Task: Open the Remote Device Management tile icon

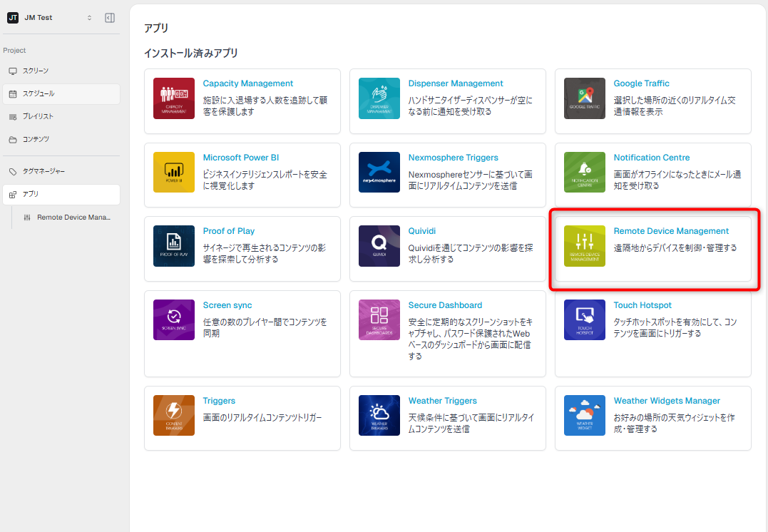Action: pyautogui.click(x=584, y=246)
